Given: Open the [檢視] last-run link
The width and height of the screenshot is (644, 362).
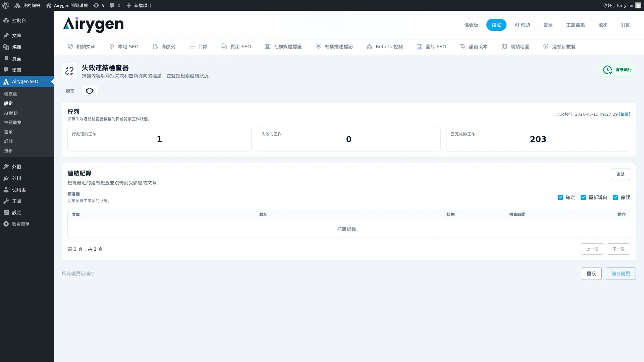Looking at the screenshot, I should [x=625, y=114].
